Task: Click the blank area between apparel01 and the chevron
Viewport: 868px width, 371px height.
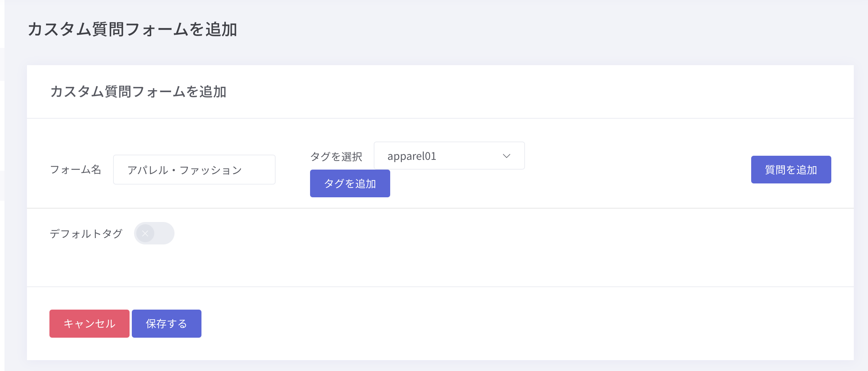Action: coord(470,156)
